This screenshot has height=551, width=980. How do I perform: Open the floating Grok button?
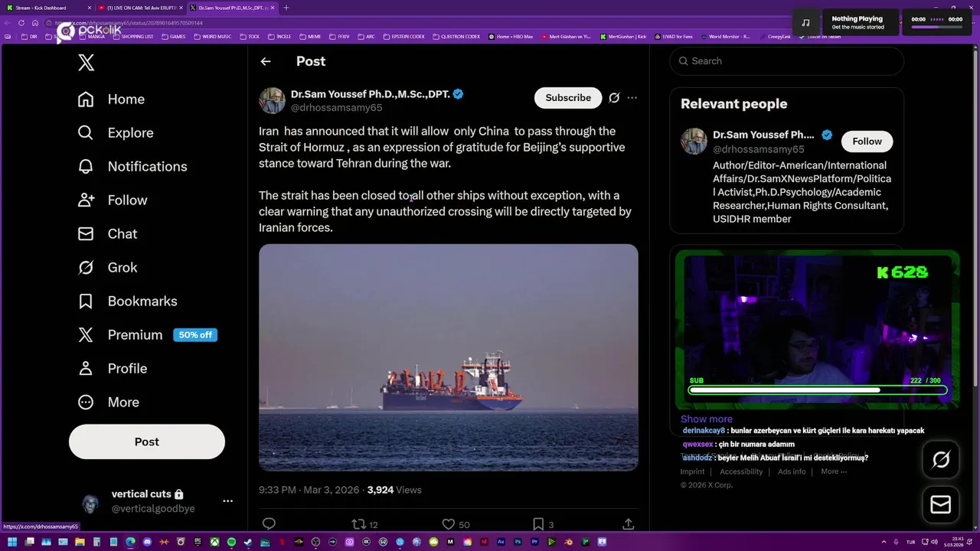pyautogui.click(x=941, y=460)
